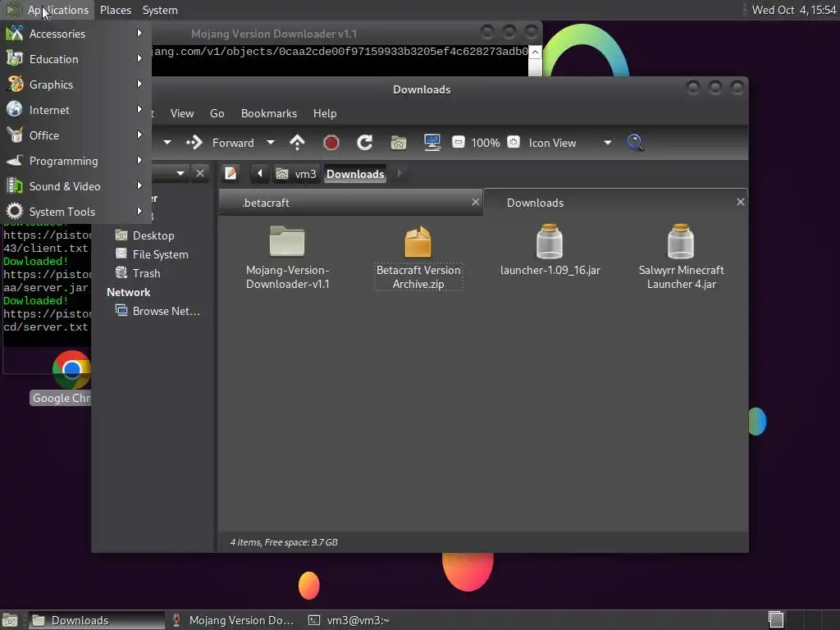The height and width of the screenshot is (630, 840).
Task: Zoom out with the minus icon
Action: pos(458,142)
